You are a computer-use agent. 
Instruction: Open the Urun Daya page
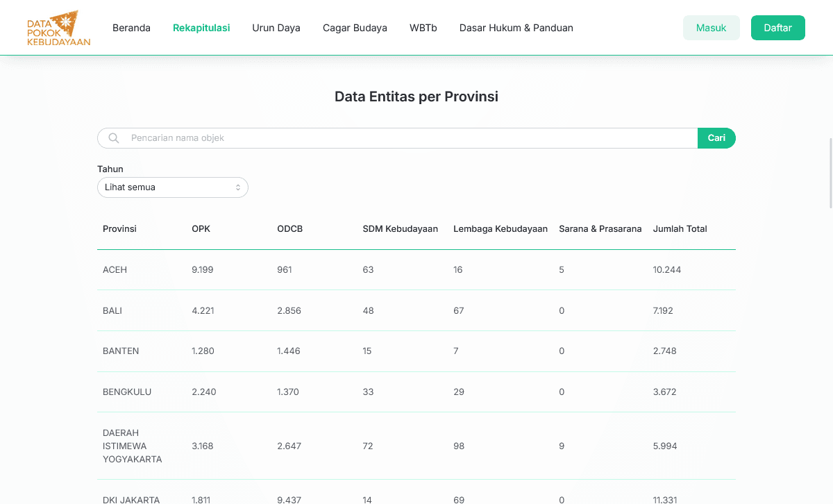276,28
